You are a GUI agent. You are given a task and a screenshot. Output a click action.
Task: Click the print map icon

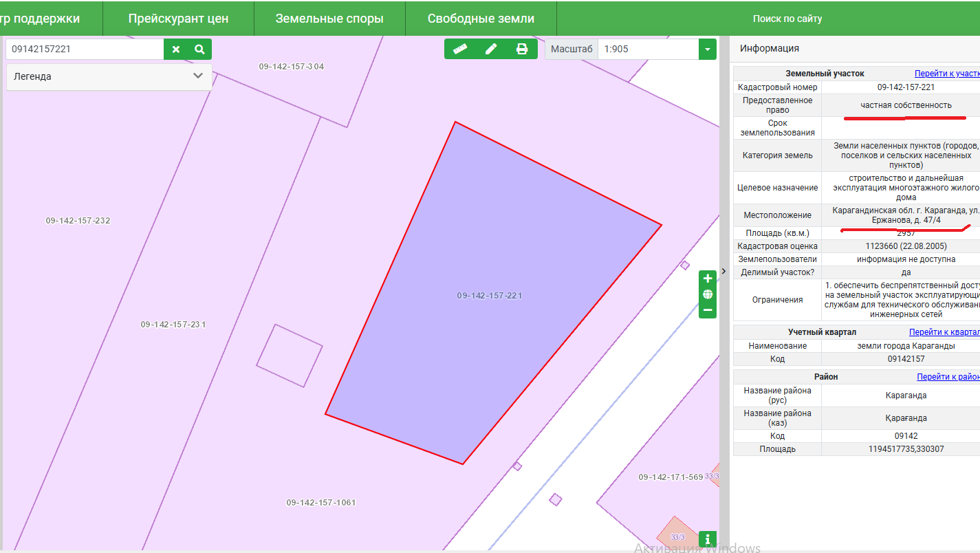tap(522, 49)
